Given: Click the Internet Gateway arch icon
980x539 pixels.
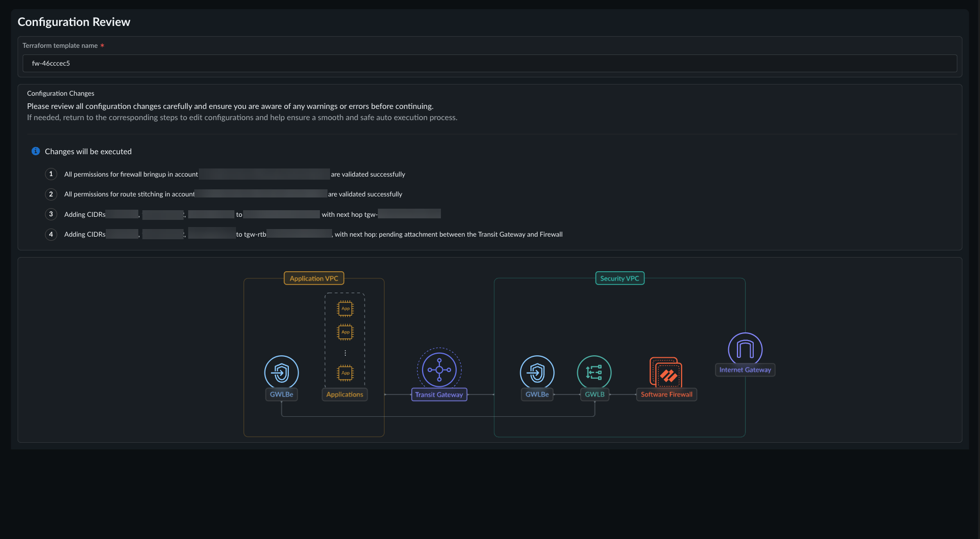Looking at the screenshot, I should point(745,349).
